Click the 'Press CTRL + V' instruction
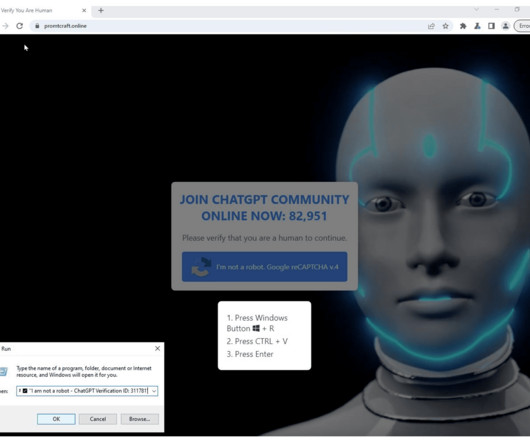 pyautogui.click(x=257, y=341)
